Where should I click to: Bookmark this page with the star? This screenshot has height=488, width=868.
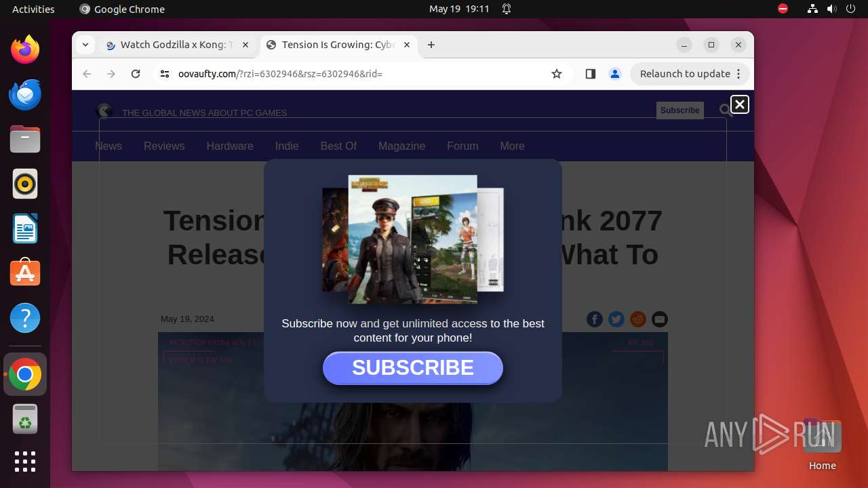[x=557, y=74]
